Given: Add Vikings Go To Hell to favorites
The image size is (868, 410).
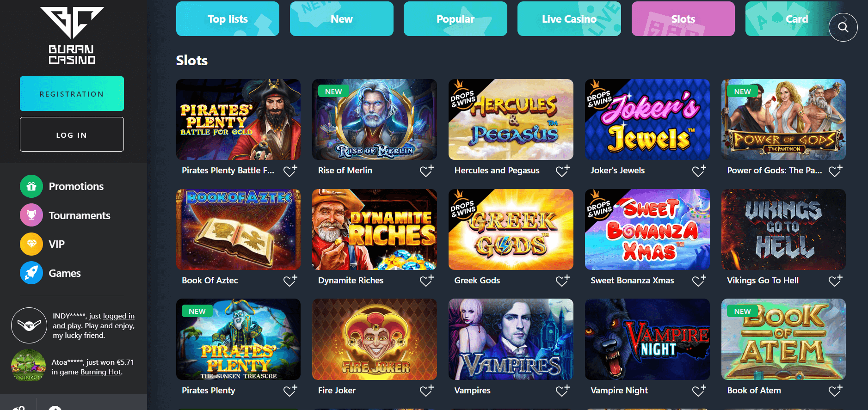Looking at the screenshot, I should pos(835,281).
